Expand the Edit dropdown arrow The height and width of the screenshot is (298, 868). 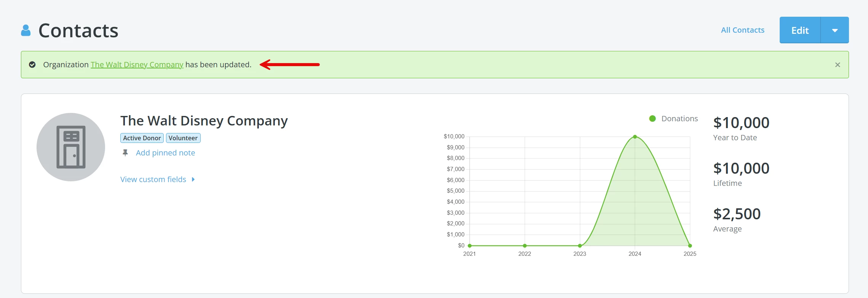pyautogui.click(x=835, y=30)
